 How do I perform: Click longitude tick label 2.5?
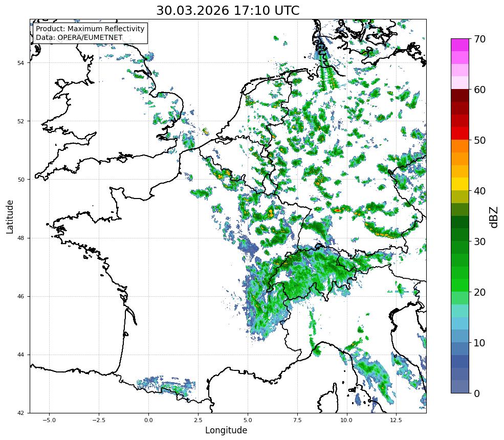coord(198,420)
